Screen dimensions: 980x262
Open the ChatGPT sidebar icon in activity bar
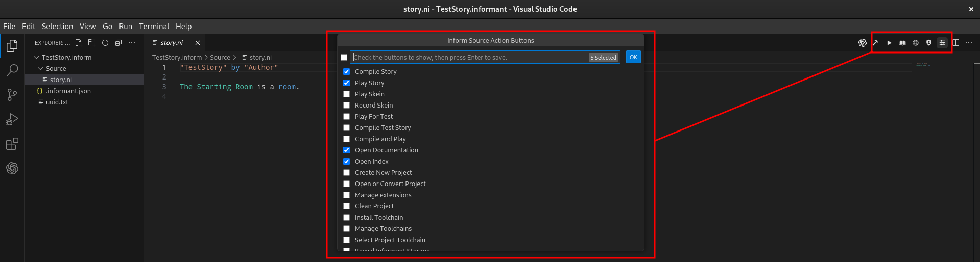(x=12, y=168)
